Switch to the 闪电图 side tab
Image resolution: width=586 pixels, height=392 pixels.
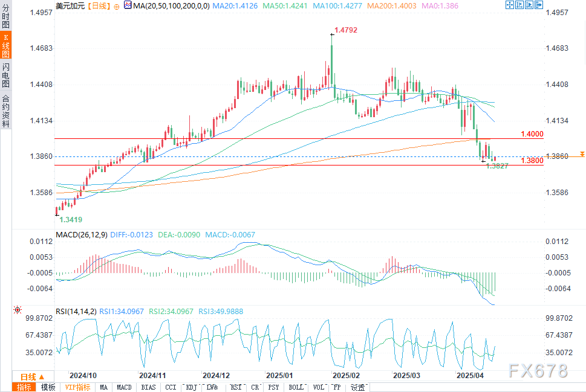tap(5, 74)
